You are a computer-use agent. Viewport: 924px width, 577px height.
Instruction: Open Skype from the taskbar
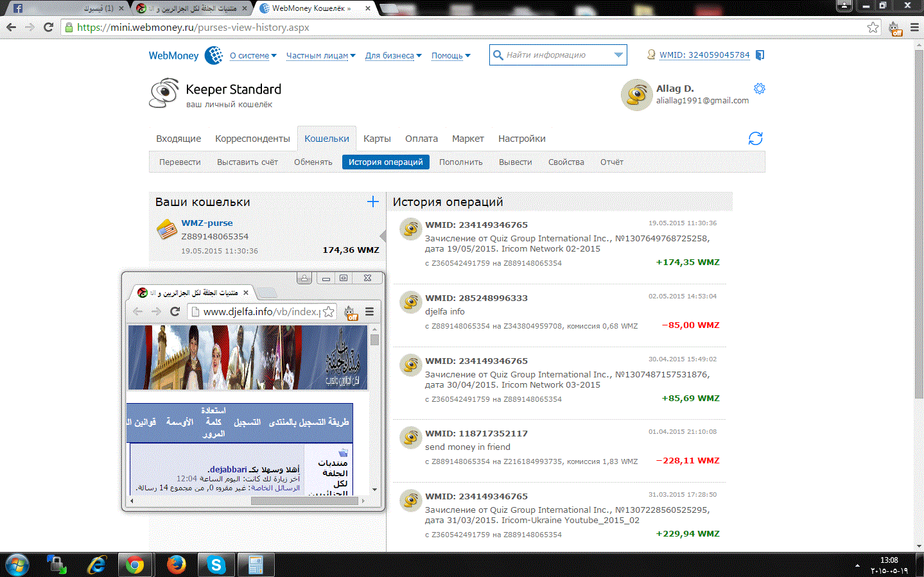point(216,565)
